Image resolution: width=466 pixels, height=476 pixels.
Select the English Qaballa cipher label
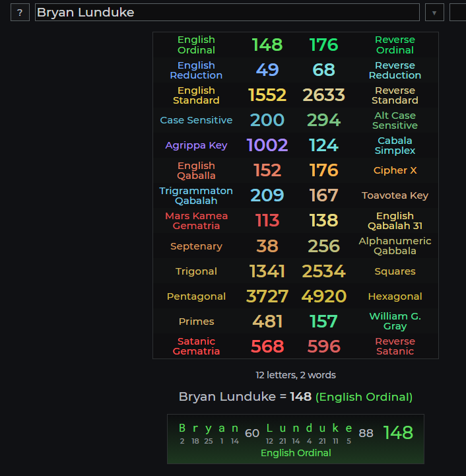coord(196,170)
